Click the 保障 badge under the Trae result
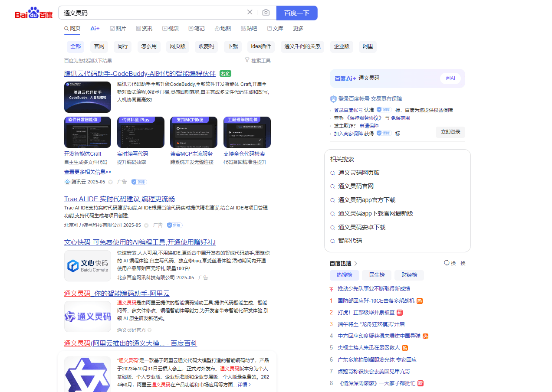The width and height of the screenshot is (552, 392). coord(175,225)
